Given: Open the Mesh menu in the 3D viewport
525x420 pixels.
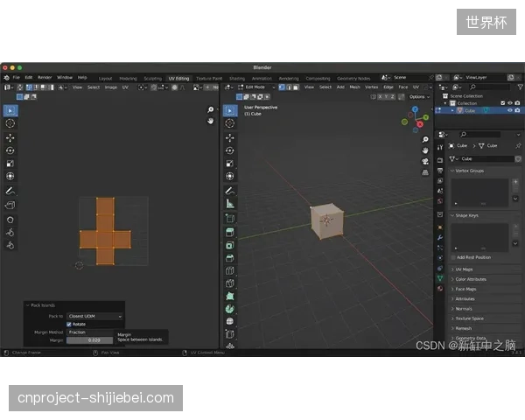Looking at the screenshot, I should point(355,87).
